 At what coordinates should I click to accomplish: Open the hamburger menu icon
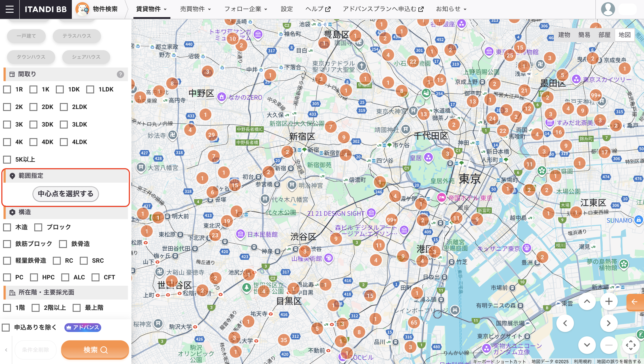click(9, 9)
